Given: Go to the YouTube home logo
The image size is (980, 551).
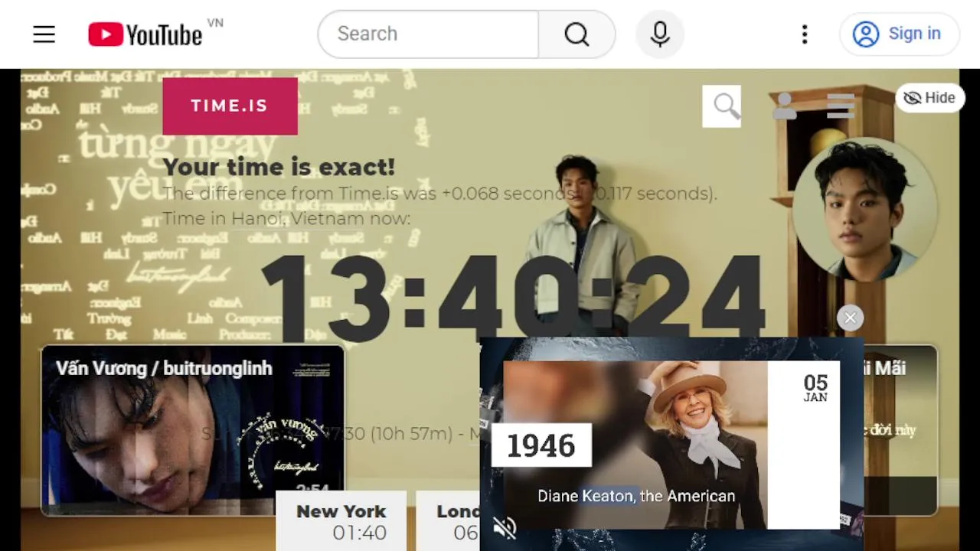Looking at the screenshot, I should pos(145,34).
